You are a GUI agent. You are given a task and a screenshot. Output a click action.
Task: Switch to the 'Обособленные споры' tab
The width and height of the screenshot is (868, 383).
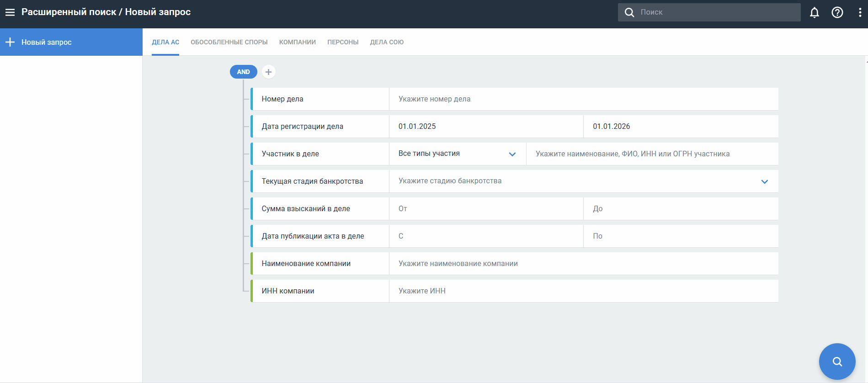(x=229, y=42)
